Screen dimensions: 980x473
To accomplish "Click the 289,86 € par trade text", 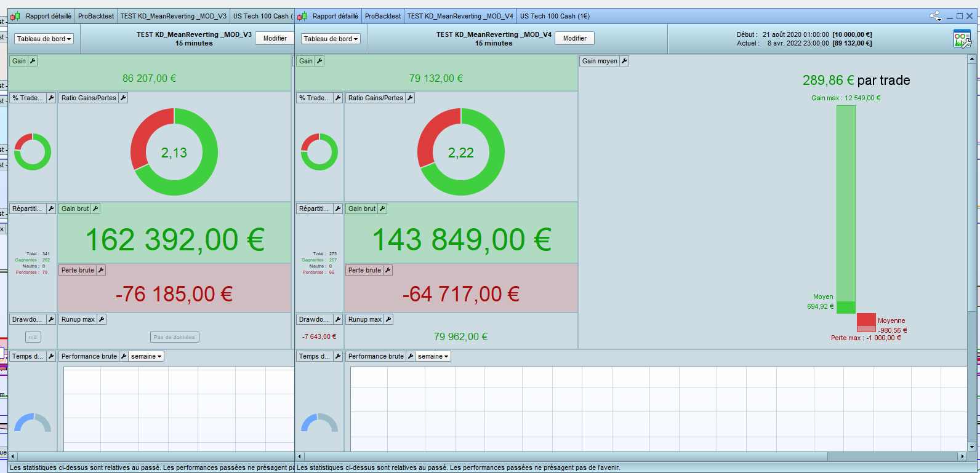I will tap(856, 81).
